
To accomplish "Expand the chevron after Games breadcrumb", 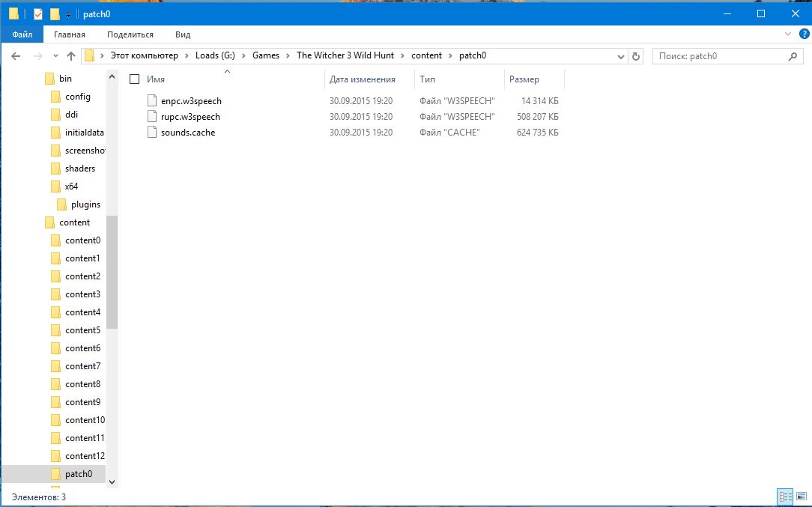I will tap(288, 56).
